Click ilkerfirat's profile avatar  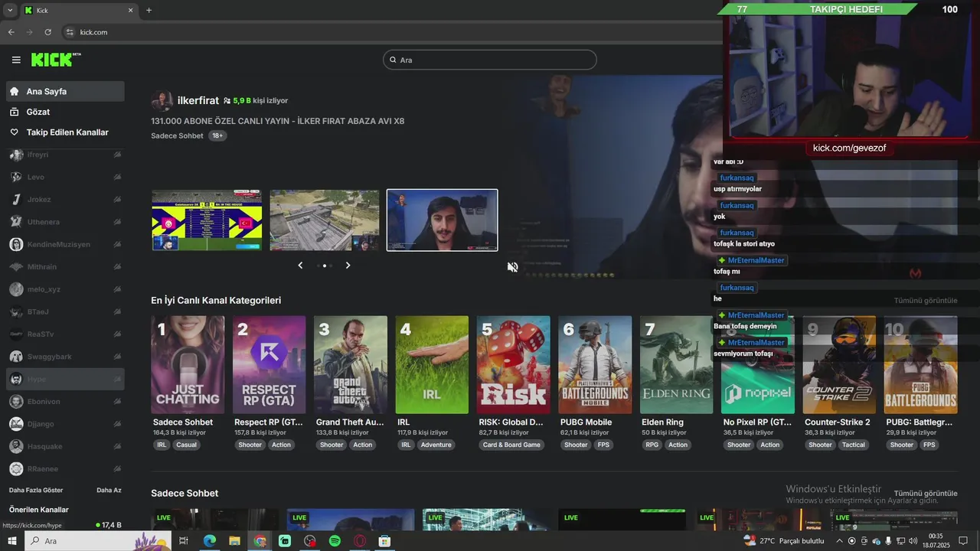[x=162, y=100]
